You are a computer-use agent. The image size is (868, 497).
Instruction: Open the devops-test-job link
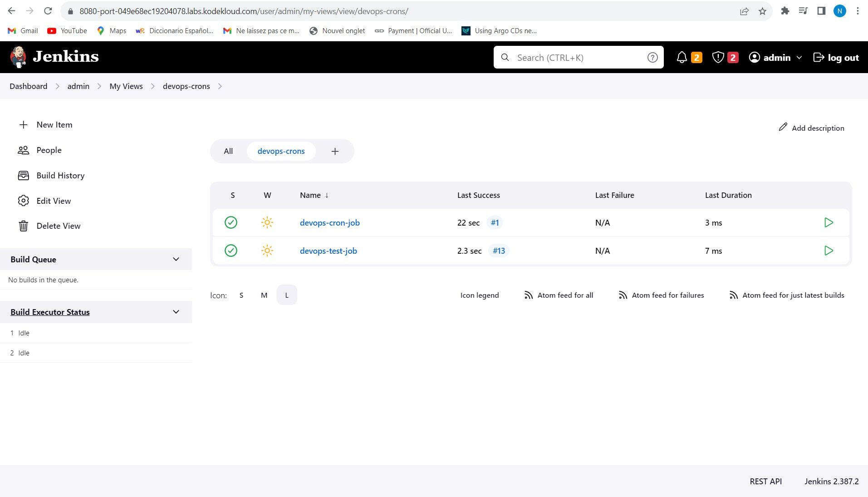(x=328, y=251)
